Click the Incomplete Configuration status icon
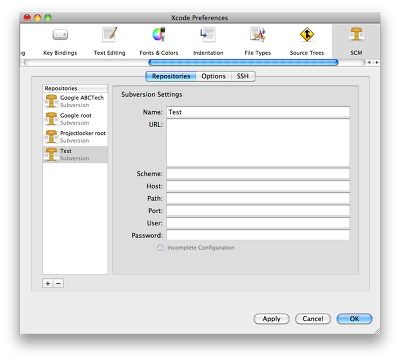400x361 pixels. [160, 247]
